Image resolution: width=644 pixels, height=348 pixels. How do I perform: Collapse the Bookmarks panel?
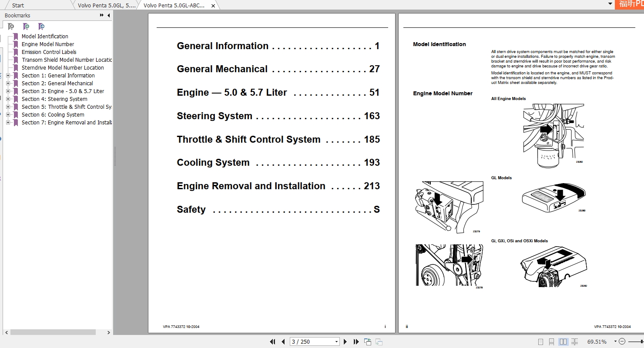[x=108, y=15]
